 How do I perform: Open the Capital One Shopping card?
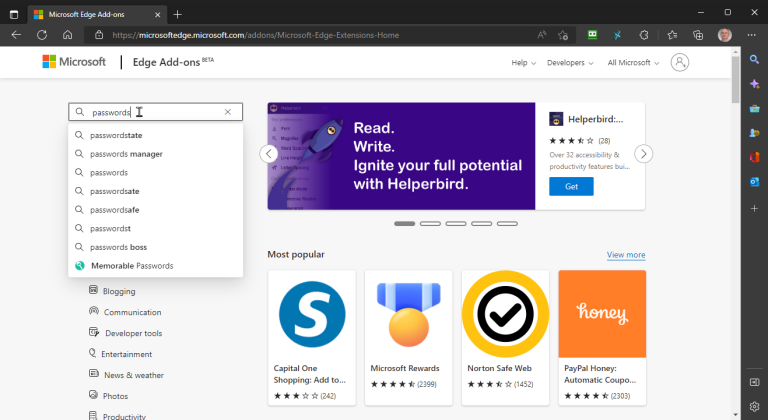pyautogui.click(x=312, y=338)
